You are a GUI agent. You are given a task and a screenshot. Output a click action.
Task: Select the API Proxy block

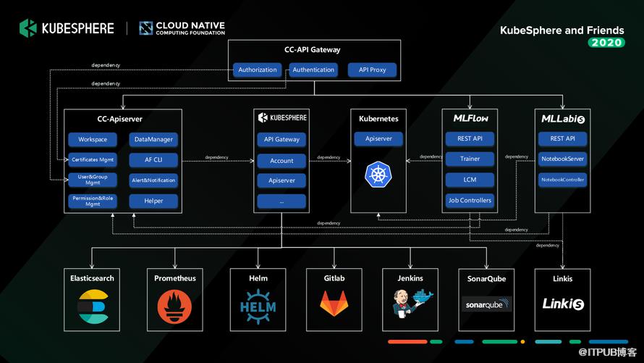pos(372,70)
